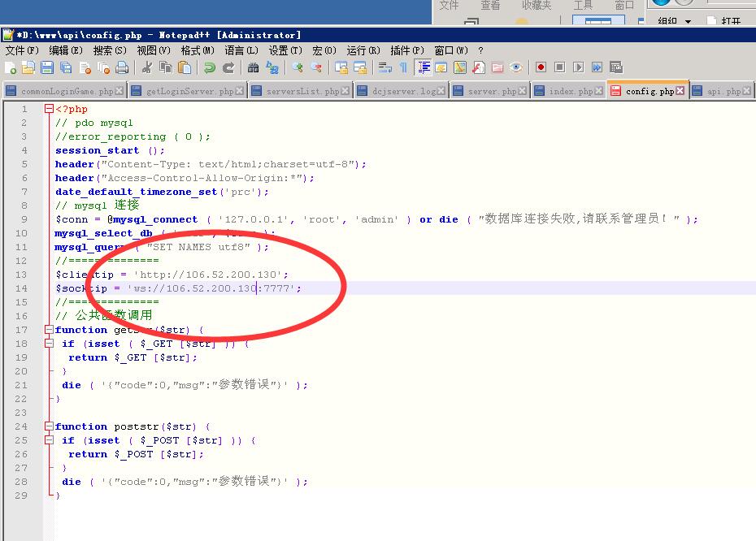Collapse the getstr function fold marker
Screen dimensions: 756x541
[x=49, y=331]
